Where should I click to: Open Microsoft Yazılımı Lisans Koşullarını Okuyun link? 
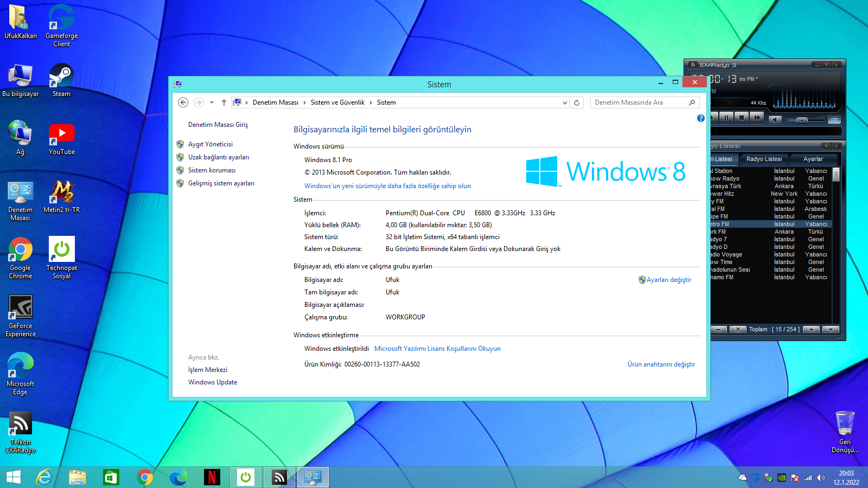click(x=437, y=349)
